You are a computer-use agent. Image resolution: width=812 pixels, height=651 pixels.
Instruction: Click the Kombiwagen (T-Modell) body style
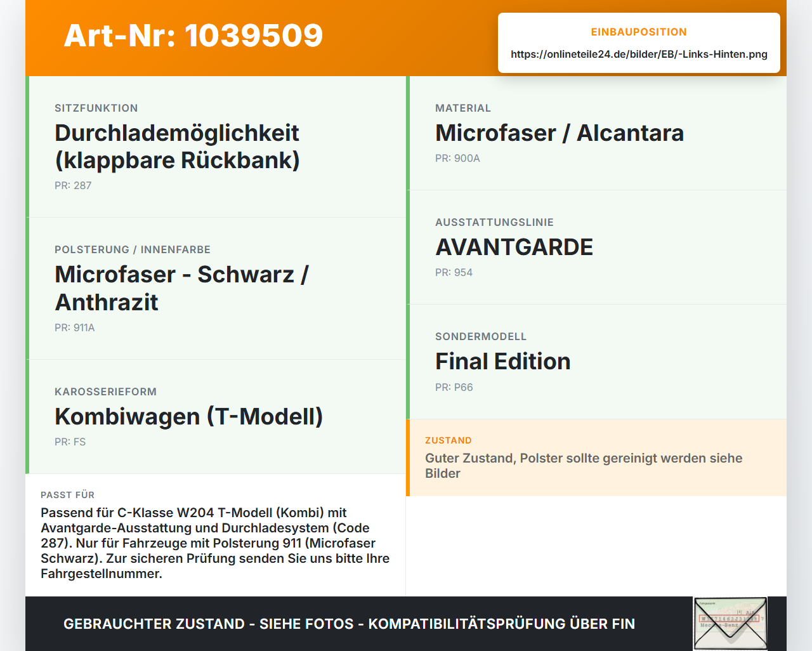[216, 417]
